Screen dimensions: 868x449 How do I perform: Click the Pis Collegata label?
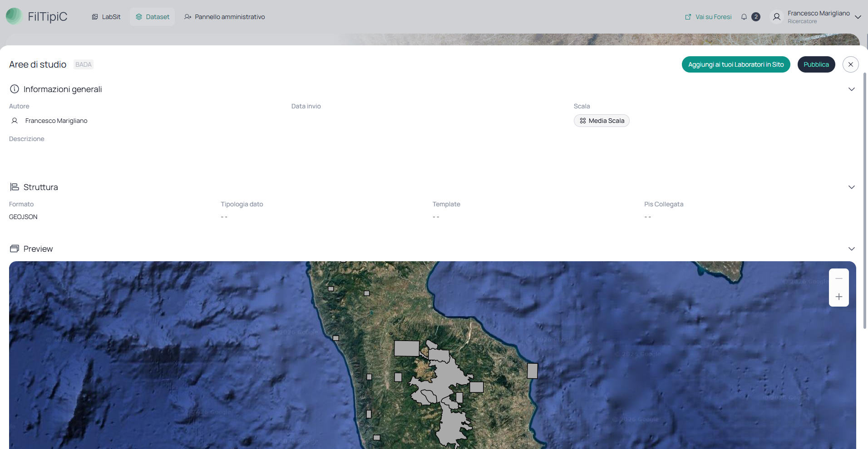pos(664,204)
